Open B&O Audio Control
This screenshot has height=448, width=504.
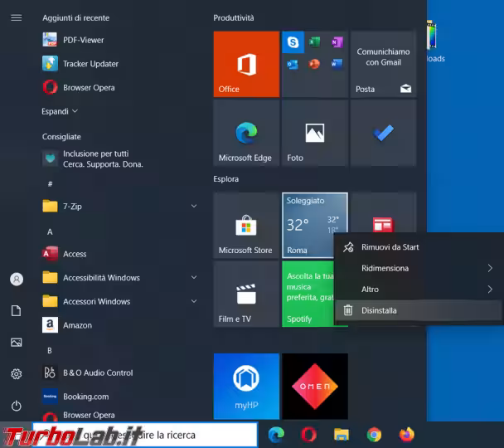87,373
